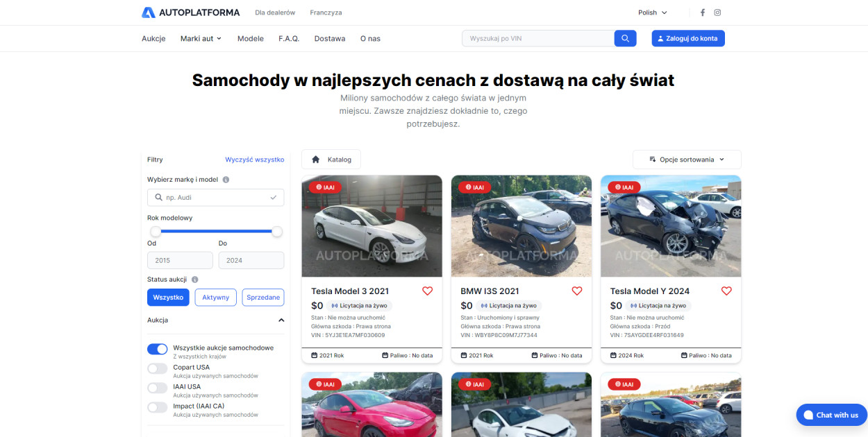Click the chat bubble icon
Image resolution: width=868 pixels, height=437 pixels.
click(x=808, y=415)
